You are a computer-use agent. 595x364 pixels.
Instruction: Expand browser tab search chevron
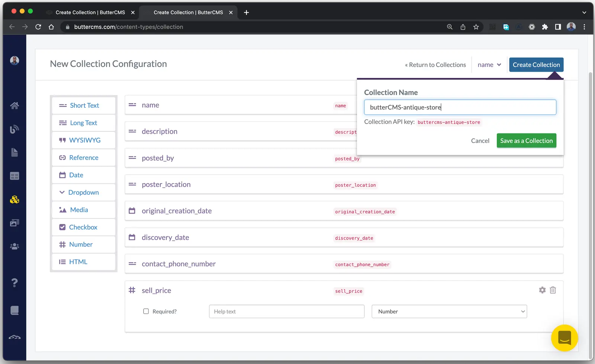(x=584, y=12)
